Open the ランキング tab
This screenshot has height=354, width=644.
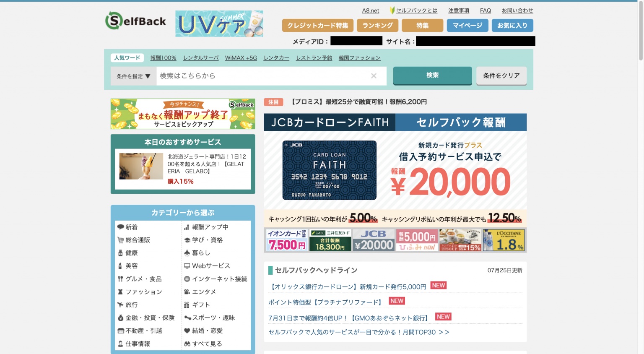pyautogui.click(x=377, y=26)
